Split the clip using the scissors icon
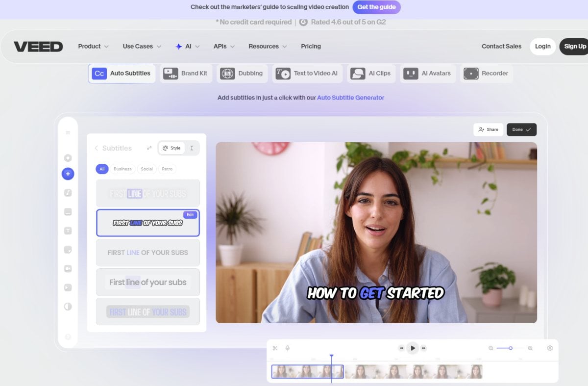Image resolution: width=588 pixels, height=386 pixels. click(275, 348)
